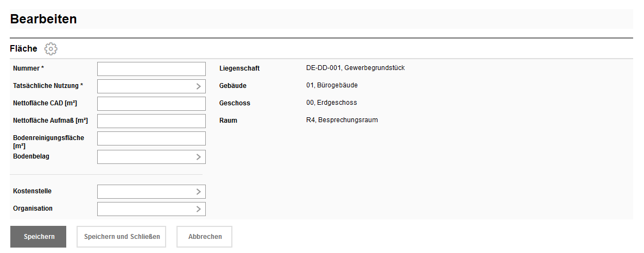Click the Raum label
The width and height of the screenshot is (644, 253).
(x=229, y=121)
